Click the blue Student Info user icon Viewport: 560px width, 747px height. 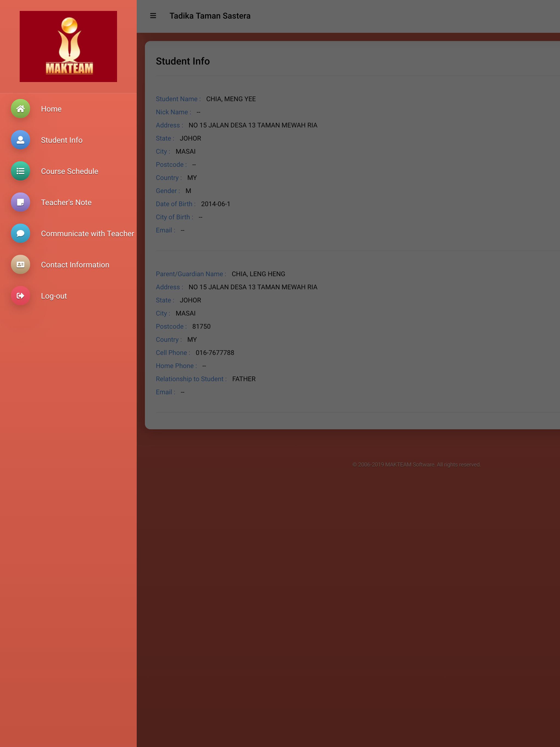pos(20,140)
